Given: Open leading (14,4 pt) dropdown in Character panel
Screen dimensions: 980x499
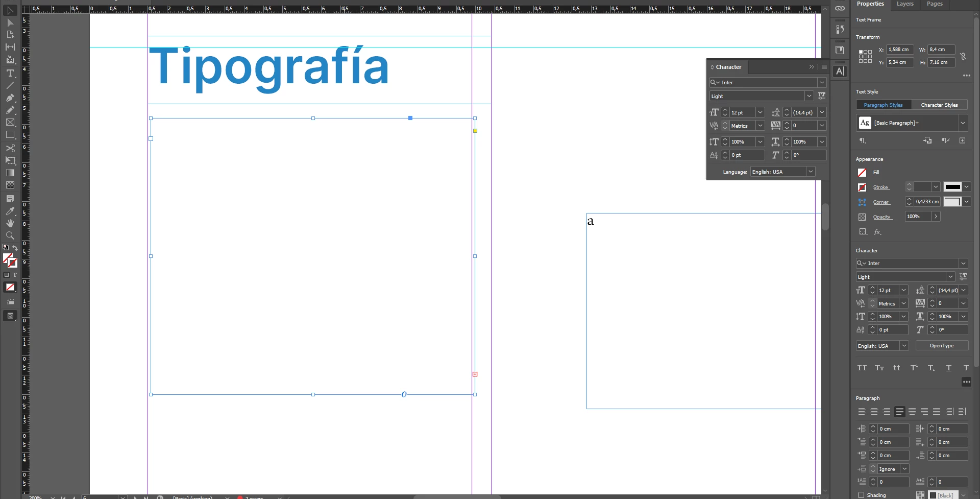Looking at the screenshot, I should (x=822, y=112).
